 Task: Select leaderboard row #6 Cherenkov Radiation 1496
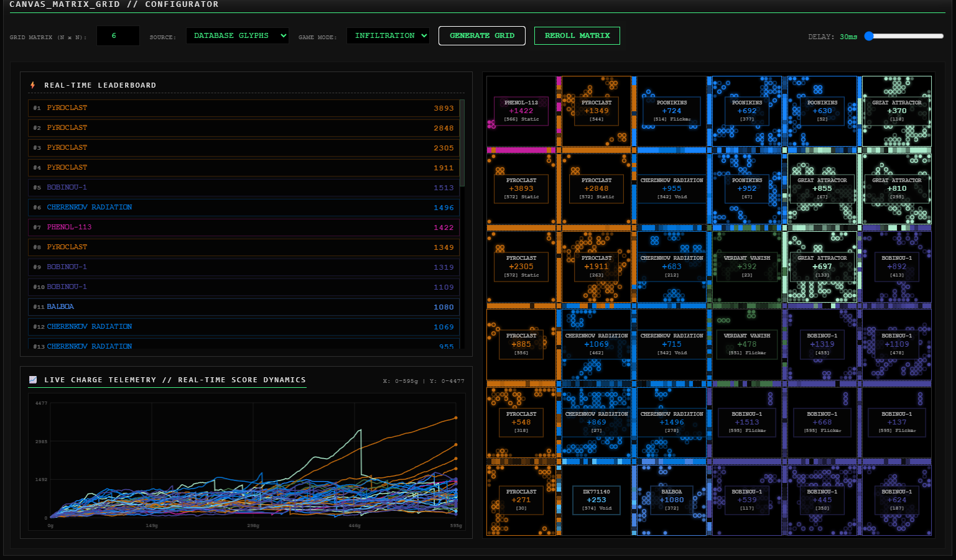coord(244,208)
